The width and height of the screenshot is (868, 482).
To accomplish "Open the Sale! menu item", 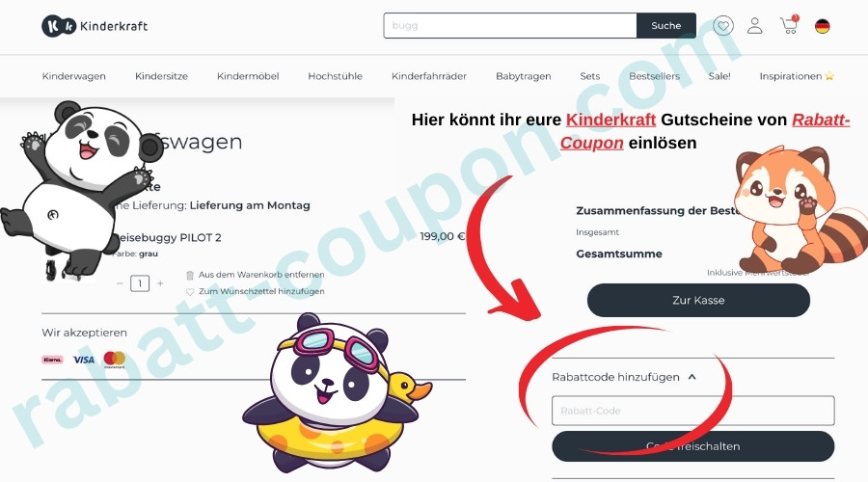I will (x=719, y=76).
